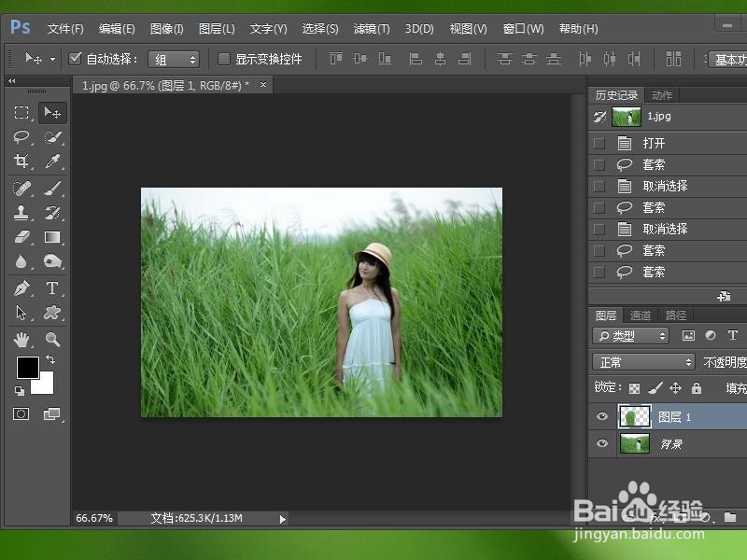The image size is (747, 560).
Task: Click the 66.67% zoom level field
Action: [x=94, y=518]
